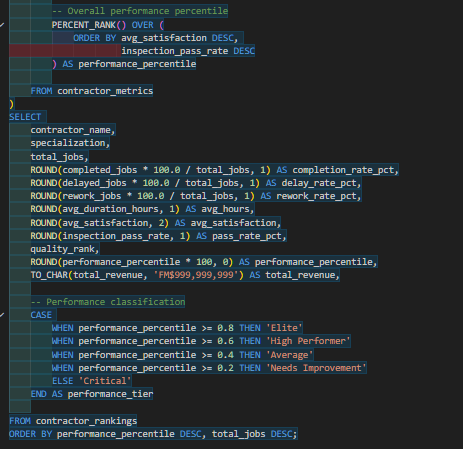Click 'contractor_rankings' table name
The width and height of the screenshot is (463, 449).
(86, 421)
